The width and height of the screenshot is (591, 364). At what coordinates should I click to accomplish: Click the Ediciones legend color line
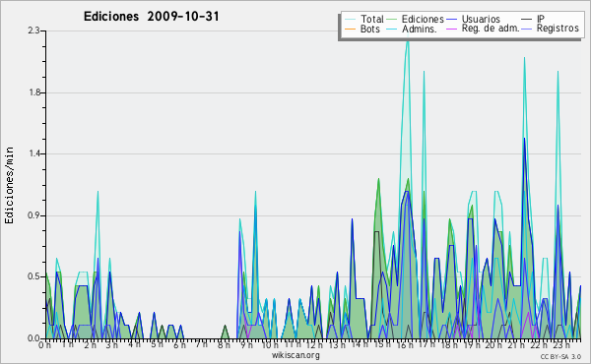[x=392, y=19]
